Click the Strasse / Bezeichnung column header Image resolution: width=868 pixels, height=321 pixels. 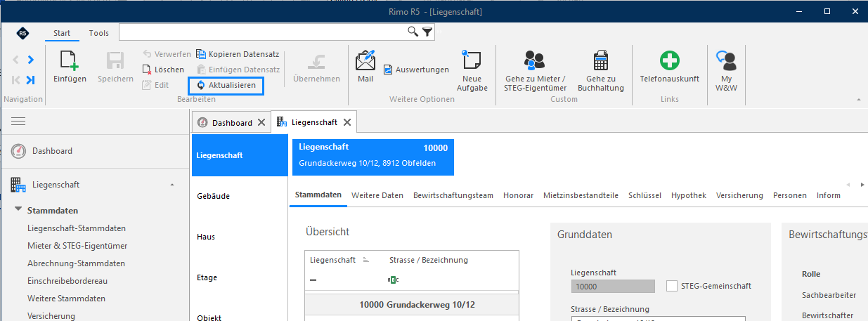429,260
